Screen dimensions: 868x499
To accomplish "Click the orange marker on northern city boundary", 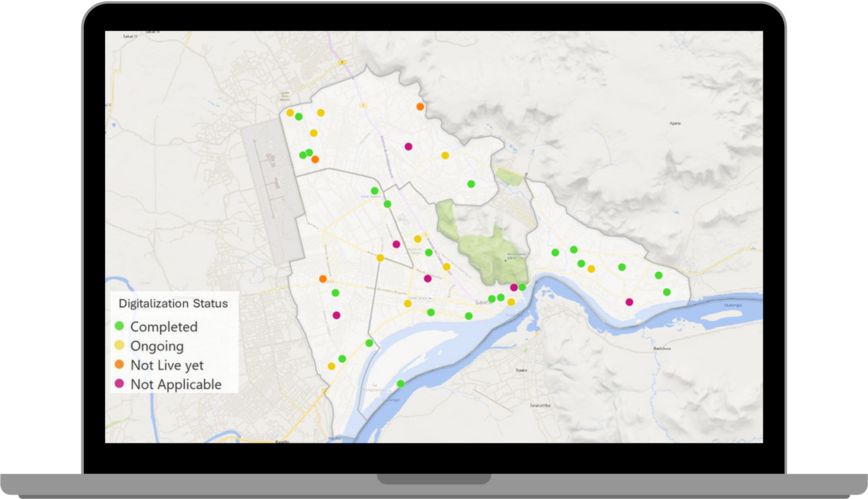I will pos(420,107).
